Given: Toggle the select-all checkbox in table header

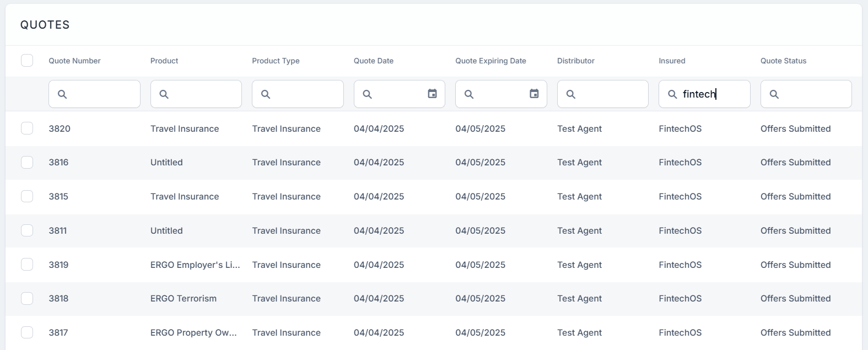Looking at the screenshot, I should 27,60.
